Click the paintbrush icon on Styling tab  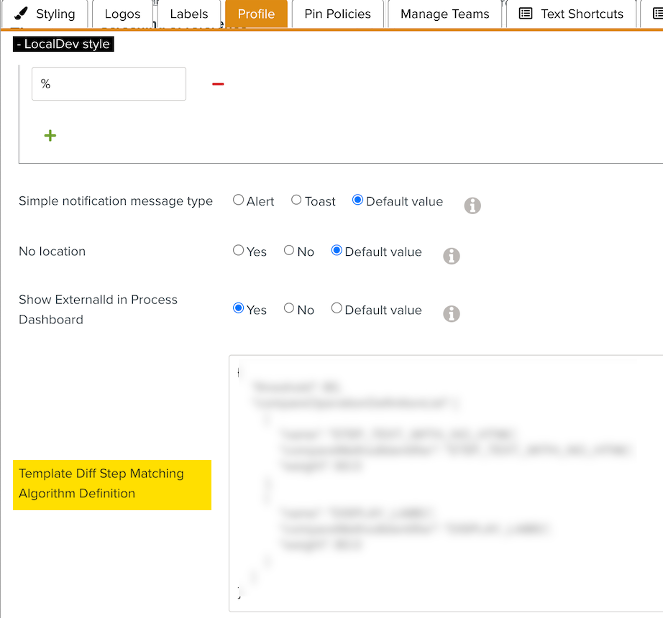(22, 14)
